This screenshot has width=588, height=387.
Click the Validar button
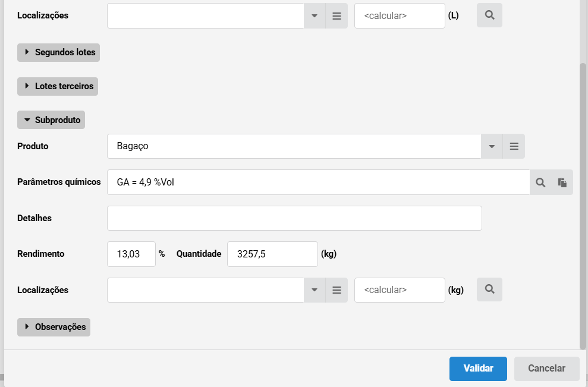click(478, 369)
